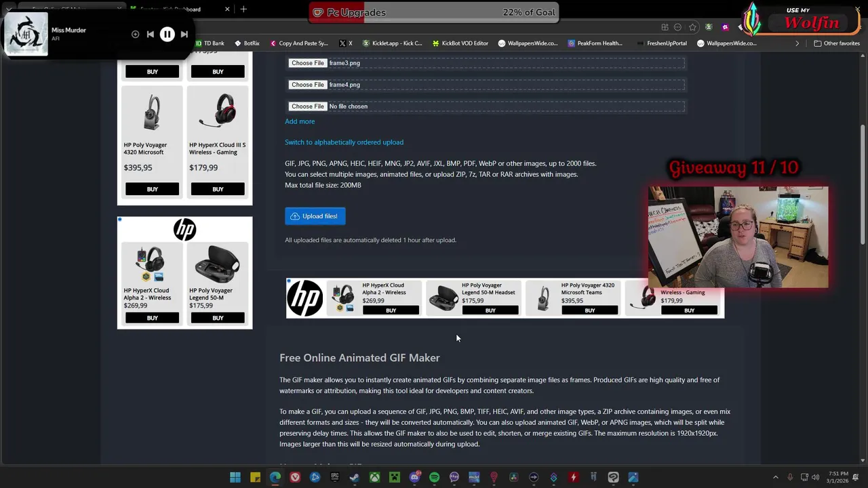Open Steam from the taskbar
The width and height of the screenshot is (868, 488).
355,477
